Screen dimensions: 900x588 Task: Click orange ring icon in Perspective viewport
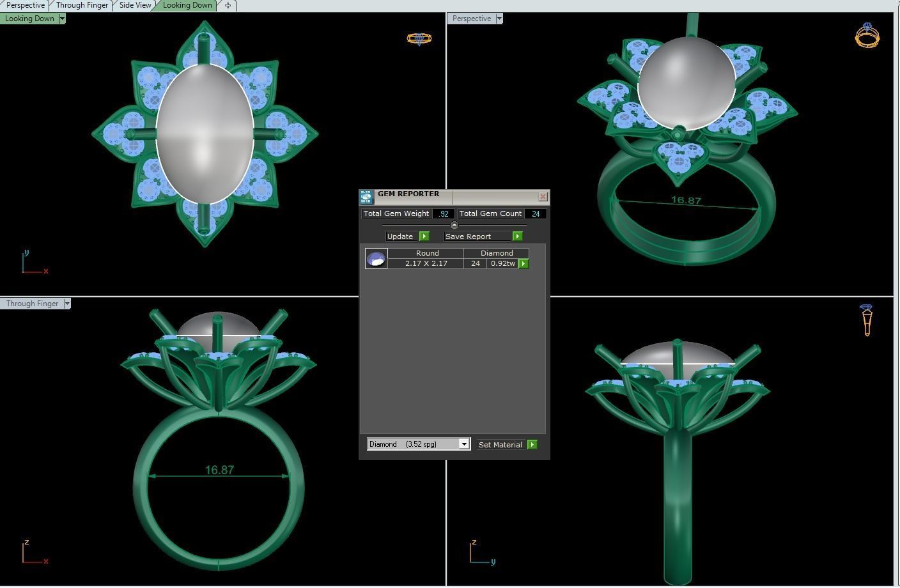click(867, 35)
